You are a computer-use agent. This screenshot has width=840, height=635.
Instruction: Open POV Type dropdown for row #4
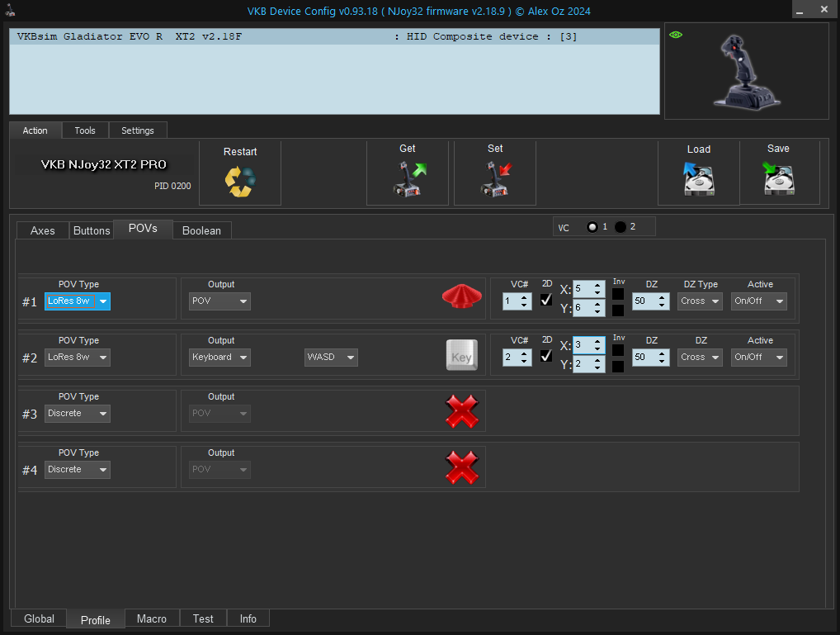coord(77,470)
